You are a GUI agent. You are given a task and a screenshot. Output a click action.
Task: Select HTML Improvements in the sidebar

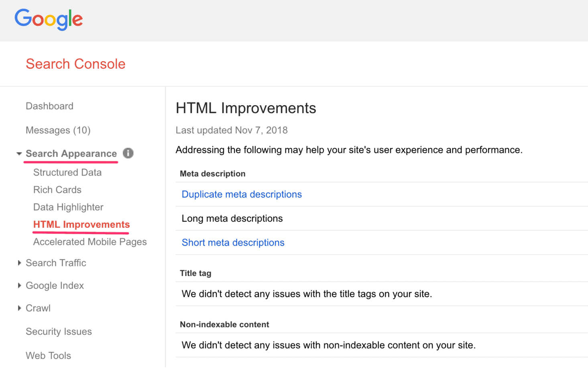[x=81, y=224]
